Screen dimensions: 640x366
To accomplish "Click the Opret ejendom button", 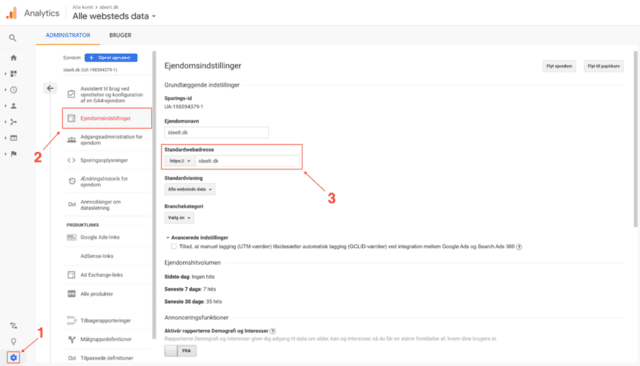I will click(111, 58).
